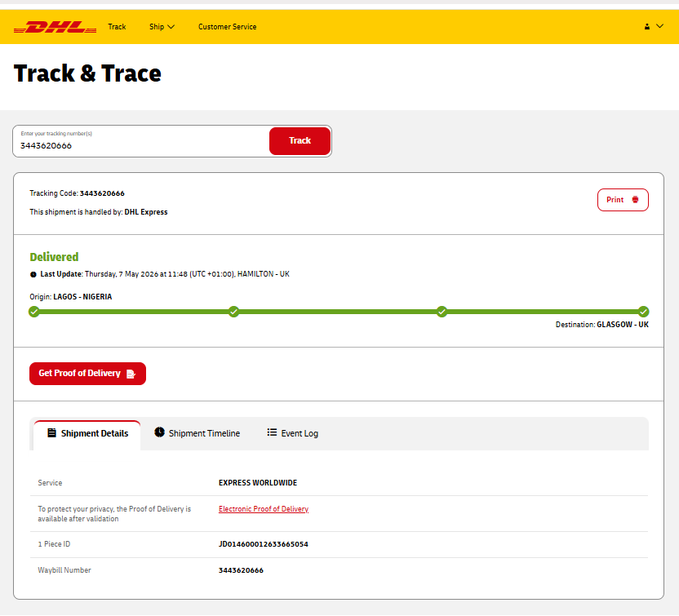Click the document icon on Proof of Delivery button

click(131, 374)
